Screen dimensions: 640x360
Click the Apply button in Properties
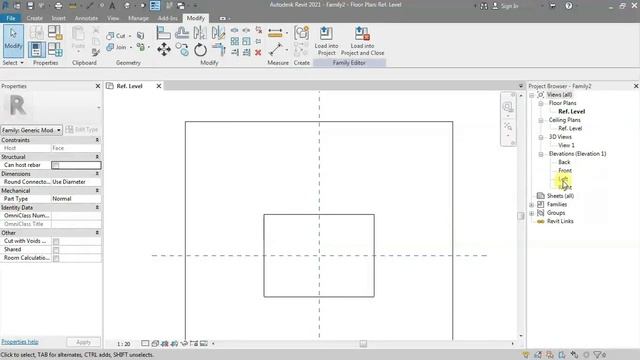click(83, 342)
